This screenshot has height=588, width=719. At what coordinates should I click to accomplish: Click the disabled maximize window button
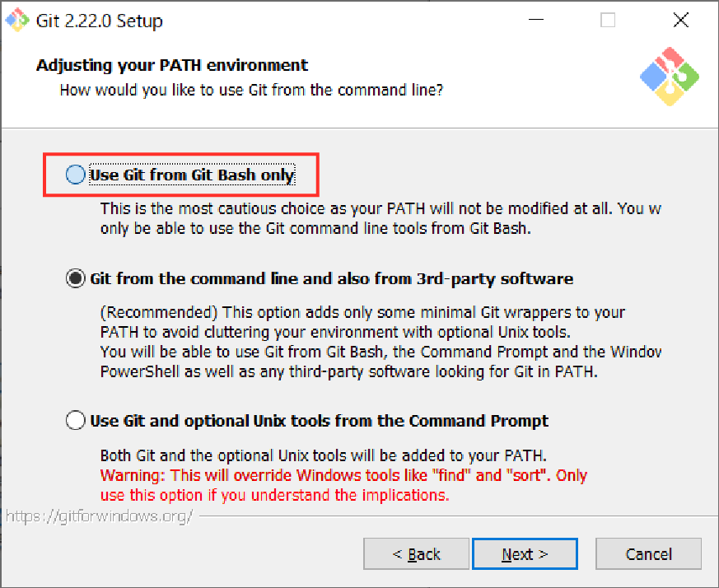[x=608, y=21]
